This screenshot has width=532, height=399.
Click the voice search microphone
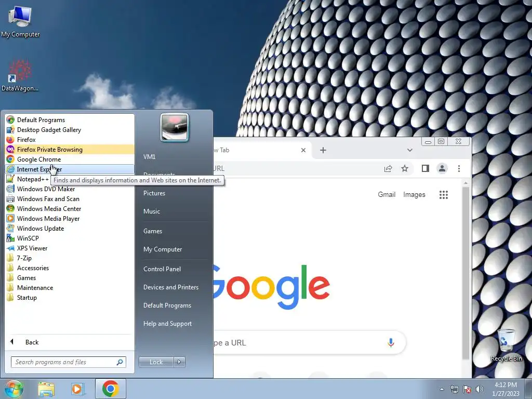coord(391,343)
